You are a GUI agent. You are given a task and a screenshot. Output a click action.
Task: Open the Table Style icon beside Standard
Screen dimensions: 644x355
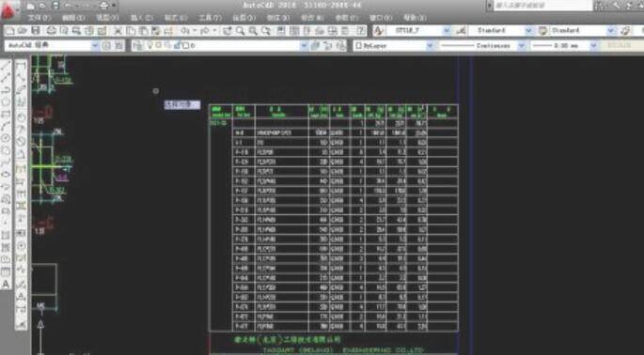[543, 31]
